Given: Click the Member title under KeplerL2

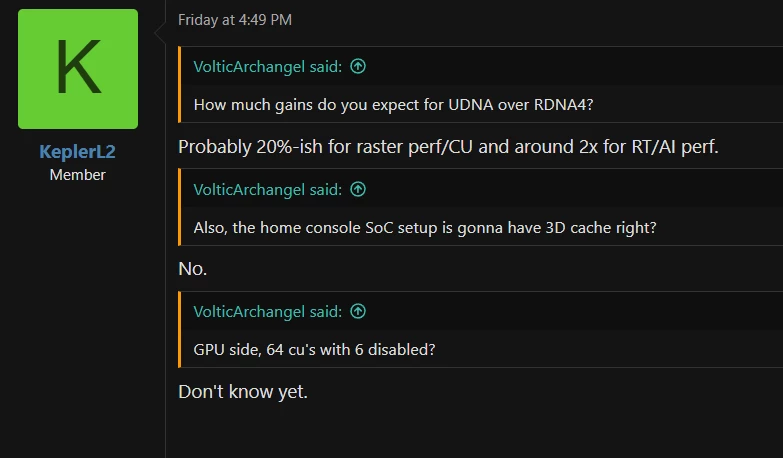Looking at the screenshot, I should point(78,175).
